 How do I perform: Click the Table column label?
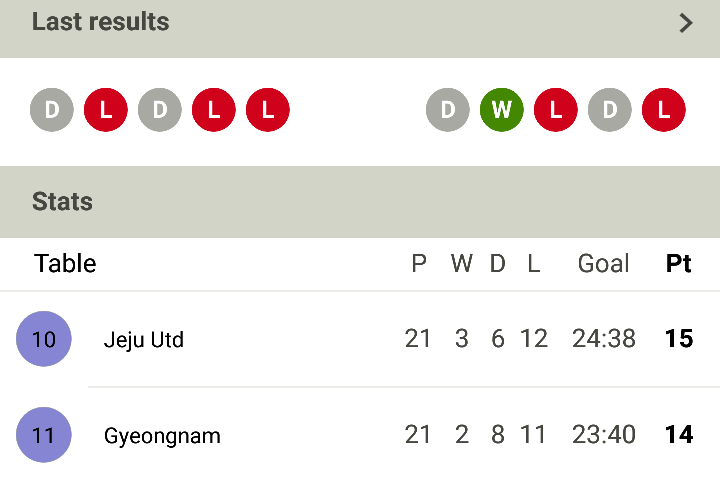65,264
